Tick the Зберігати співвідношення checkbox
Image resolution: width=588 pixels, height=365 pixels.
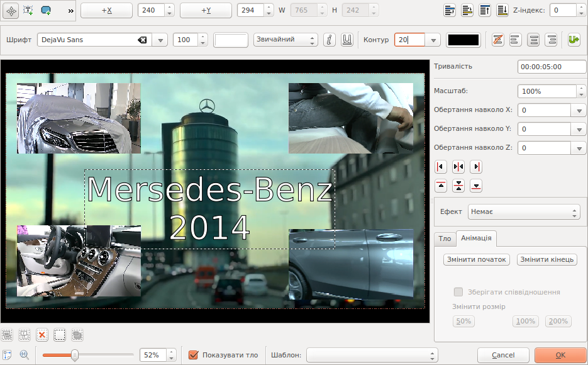pyautogui.click(x=458, y=292)
